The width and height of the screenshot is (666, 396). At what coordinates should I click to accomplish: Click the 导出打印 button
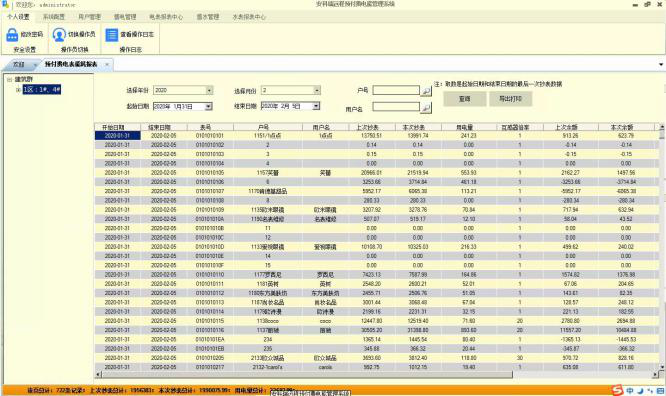click(510, 99)
